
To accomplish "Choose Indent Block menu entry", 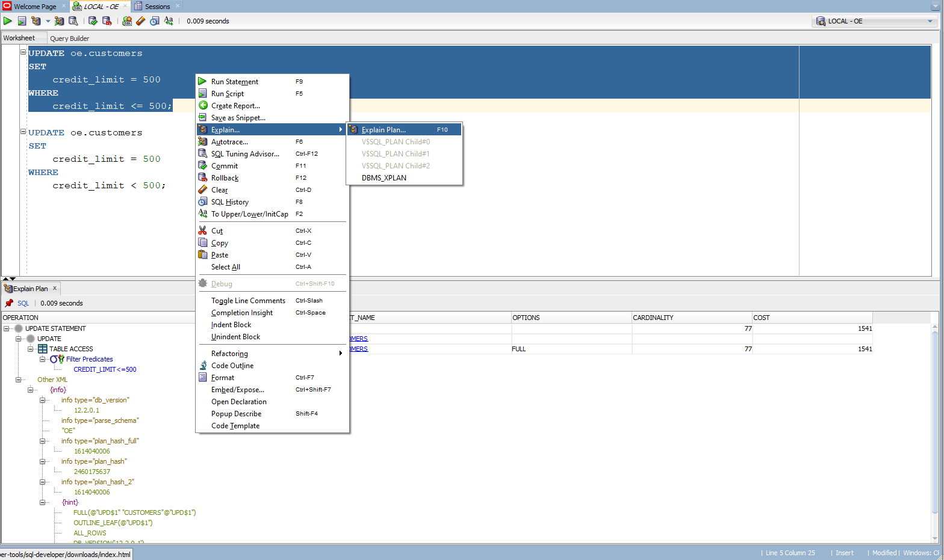I will [273, 325].
